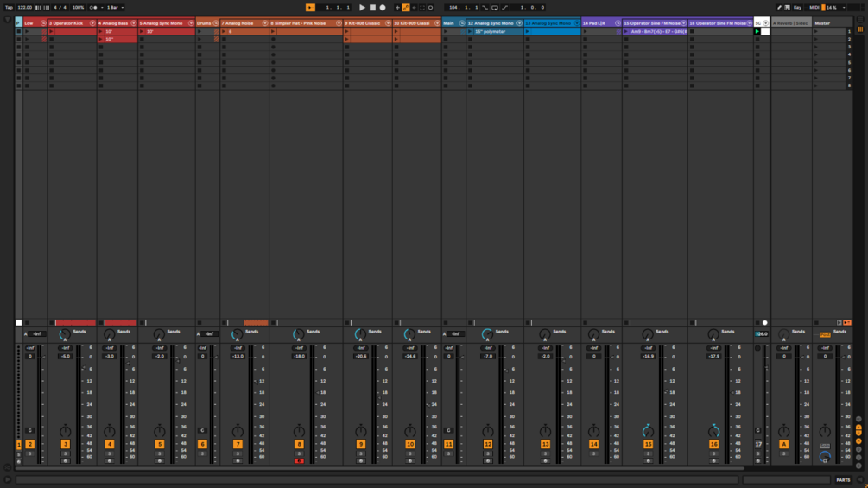
Task: Toggle track 8 activator button
Action: pos(299,444)
